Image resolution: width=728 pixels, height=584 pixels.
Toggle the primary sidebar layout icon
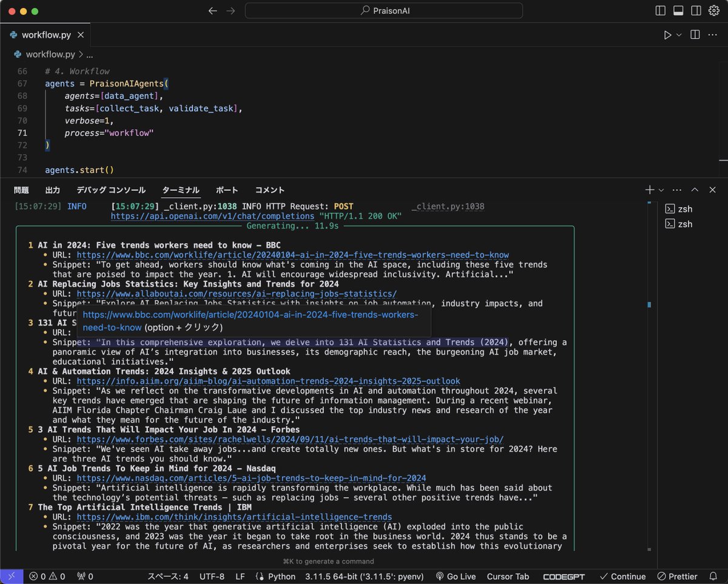661,11
